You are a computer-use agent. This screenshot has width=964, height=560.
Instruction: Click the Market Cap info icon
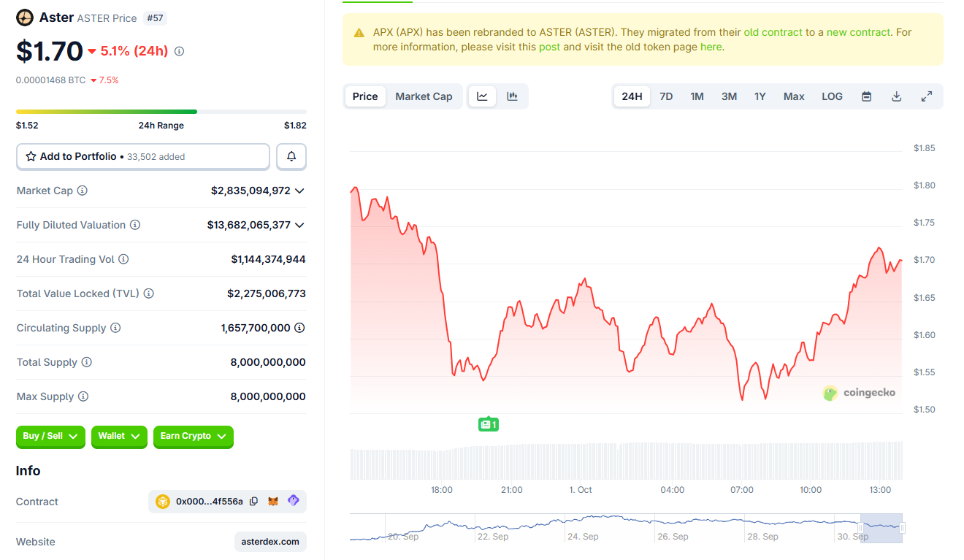tap(83, 191)
